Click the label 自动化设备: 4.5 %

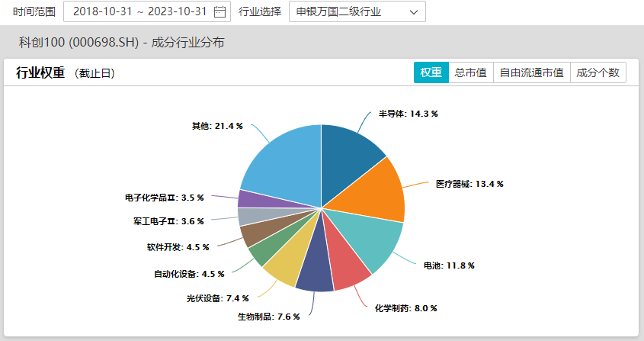pyautogui.click(x=189, y=274)
